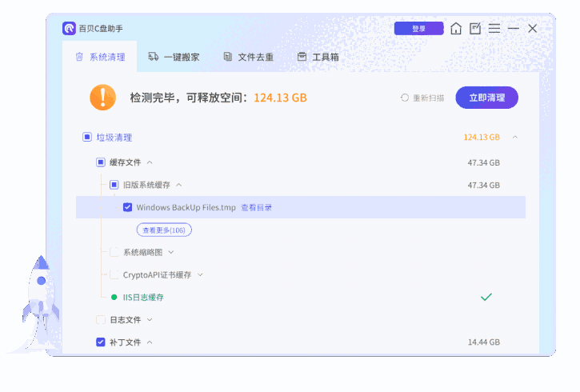Viewport: 580px width, 392px height.
Task: Click 47.34 GB size on 旧版系统缓存 row
Action: (484, 185)
